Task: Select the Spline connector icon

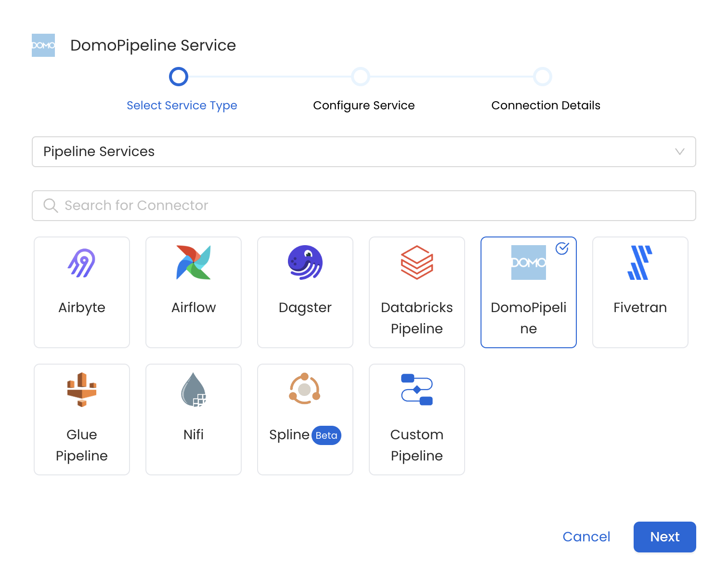Action: (305, 389)
